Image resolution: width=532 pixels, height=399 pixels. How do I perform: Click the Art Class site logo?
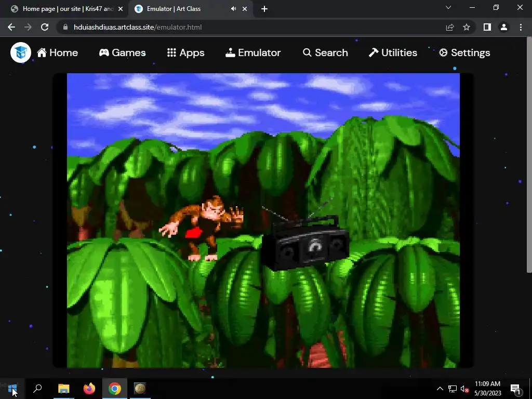[21, 52]
